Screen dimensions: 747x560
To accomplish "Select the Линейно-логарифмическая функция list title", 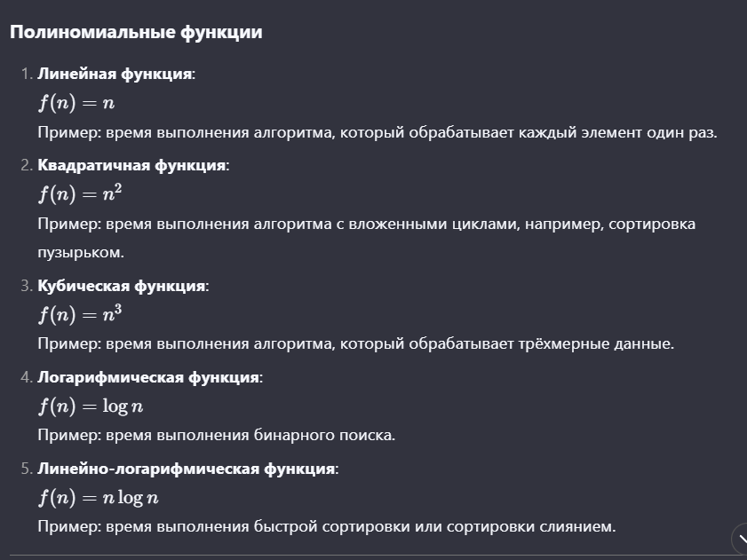I will [187, 469].
